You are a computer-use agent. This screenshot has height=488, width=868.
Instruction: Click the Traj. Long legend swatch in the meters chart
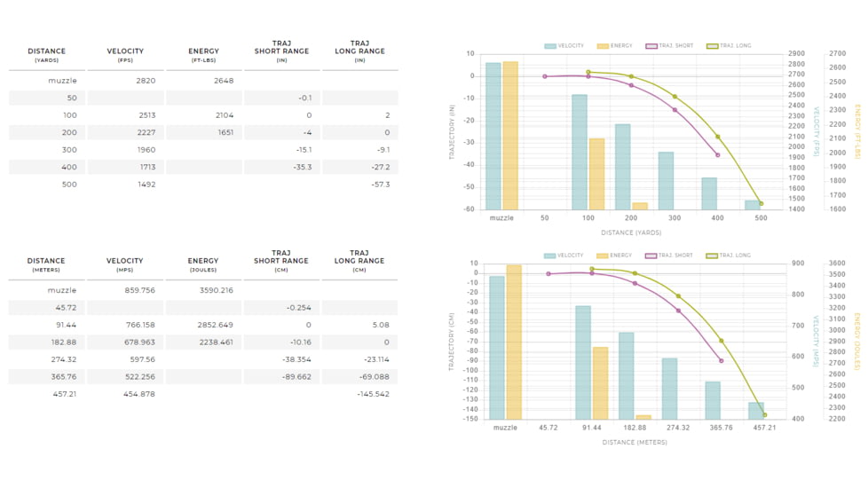click(x=712, y=256)
